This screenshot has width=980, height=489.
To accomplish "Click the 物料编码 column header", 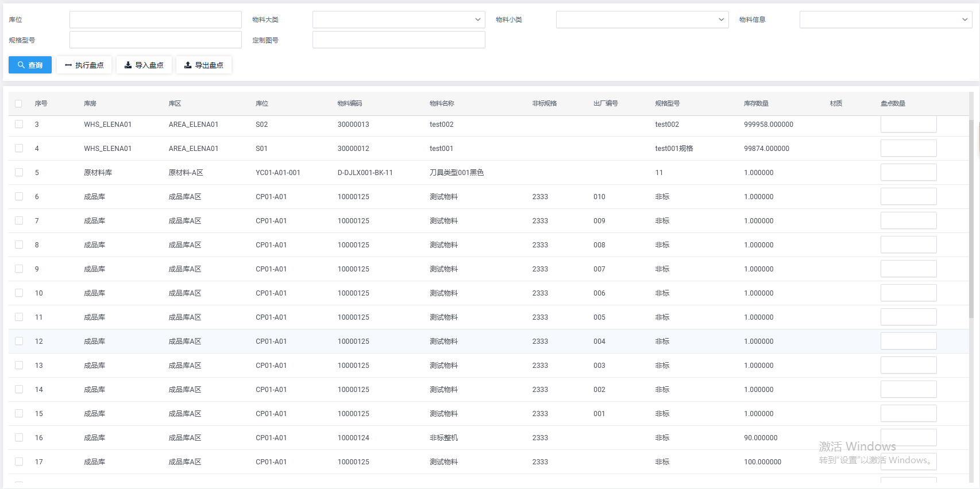I will point(350,103).
